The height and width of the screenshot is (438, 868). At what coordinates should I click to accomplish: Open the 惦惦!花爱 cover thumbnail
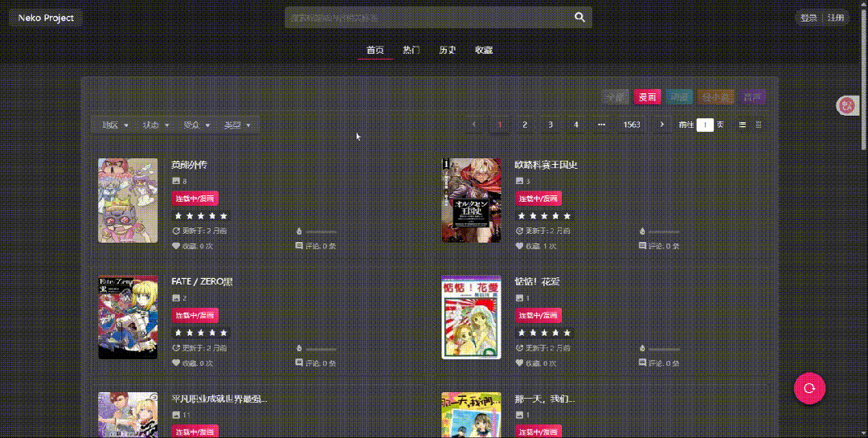471,317
